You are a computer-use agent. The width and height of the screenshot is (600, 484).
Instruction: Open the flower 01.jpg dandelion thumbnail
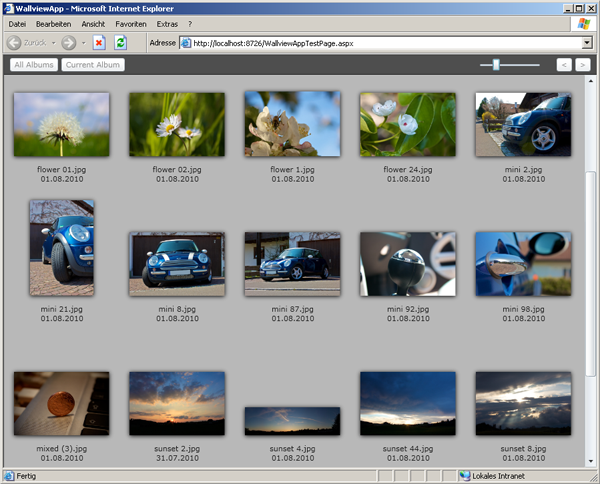point(62,124)
